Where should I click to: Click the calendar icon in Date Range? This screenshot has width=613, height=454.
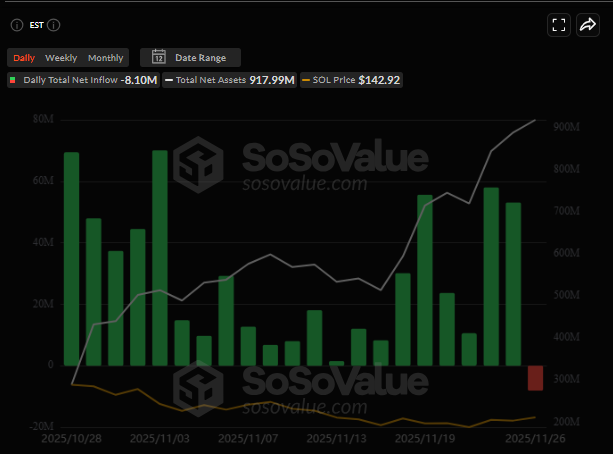click(158, 58)
